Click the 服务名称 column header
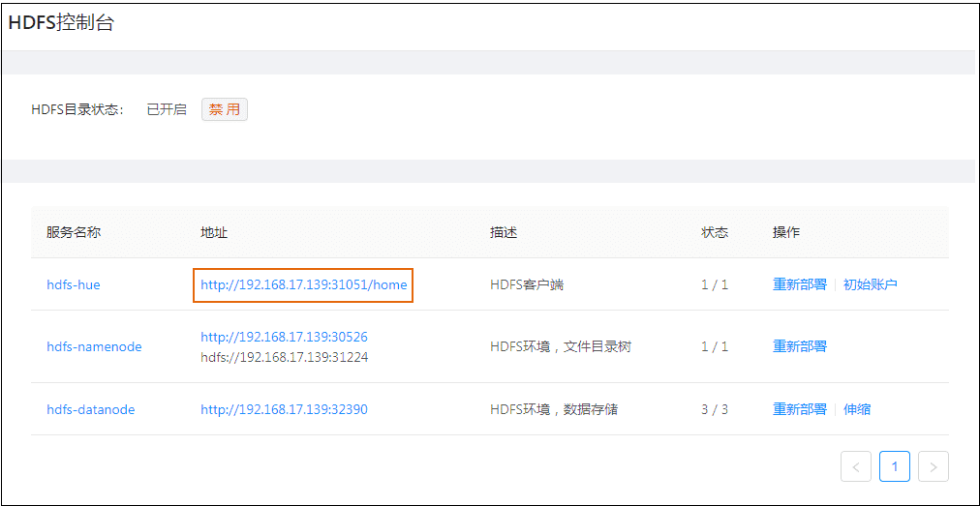 tap(74, 232)
